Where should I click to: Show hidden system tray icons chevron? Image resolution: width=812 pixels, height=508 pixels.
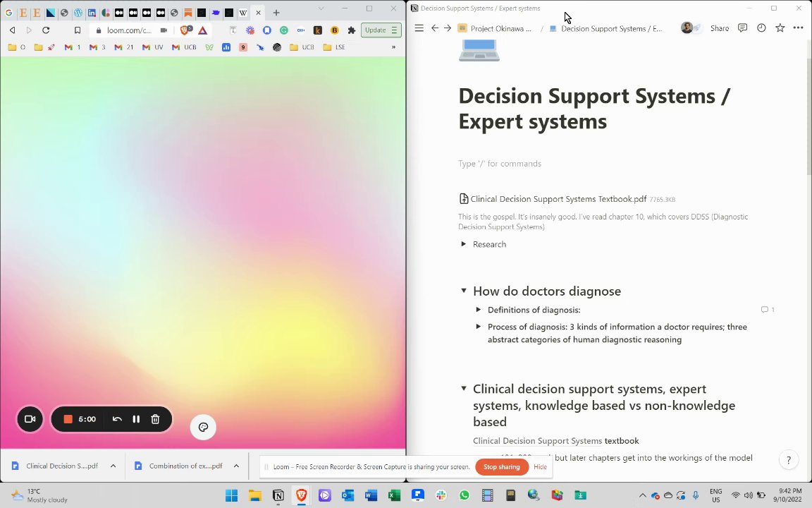643,495
